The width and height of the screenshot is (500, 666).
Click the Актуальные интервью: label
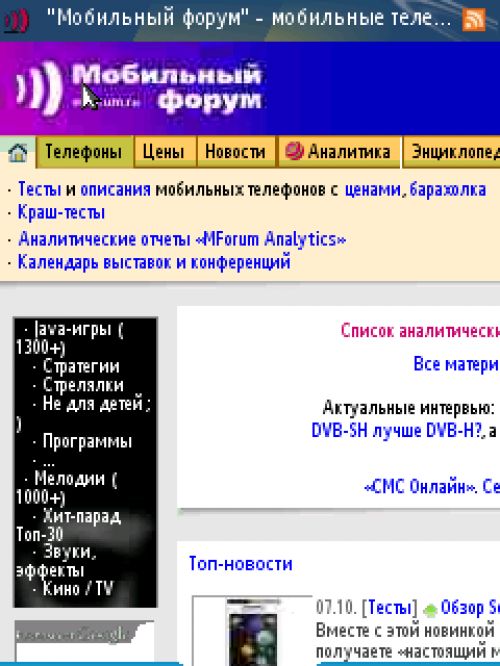(408, 408)
